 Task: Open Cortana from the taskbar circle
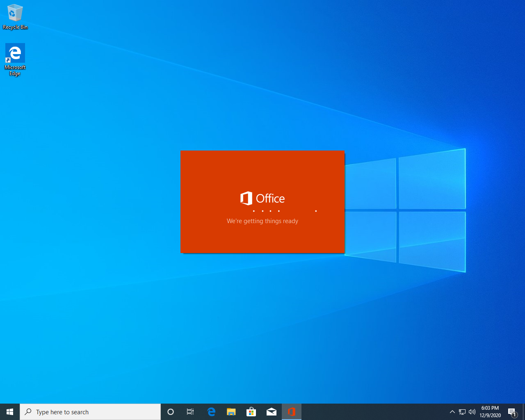[171, 412]
